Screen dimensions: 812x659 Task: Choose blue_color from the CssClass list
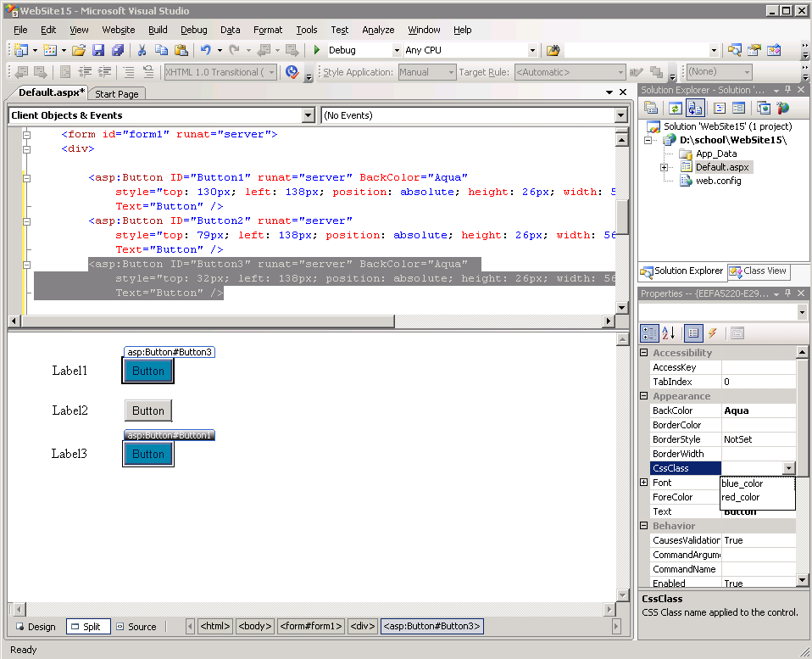click(x=742, y=483)
